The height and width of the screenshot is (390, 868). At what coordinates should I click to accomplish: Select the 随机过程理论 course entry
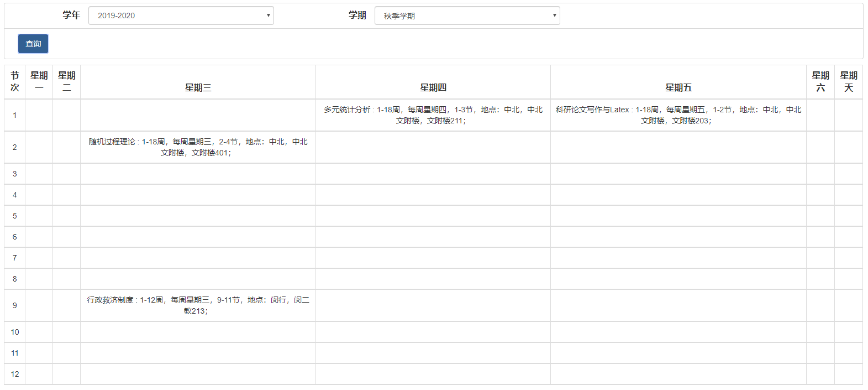coord(198,147)
